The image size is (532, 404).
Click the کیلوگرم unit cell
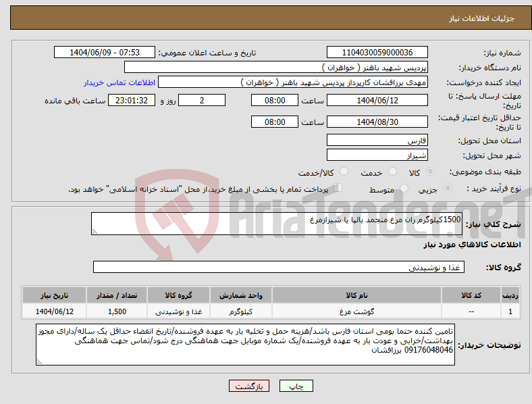(240, 311)
